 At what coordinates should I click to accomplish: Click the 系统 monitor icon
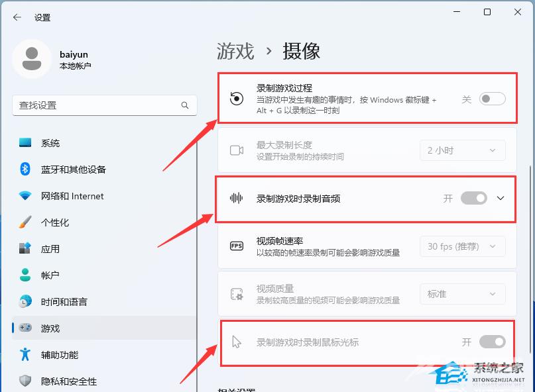tap(25, 142)
